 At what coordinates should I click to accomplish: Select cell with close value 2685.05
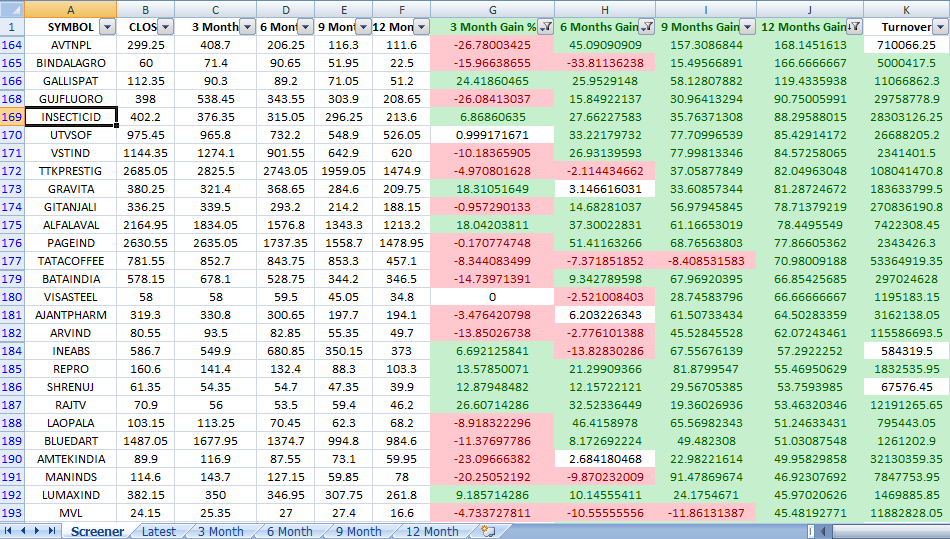[x=145, y=171]
